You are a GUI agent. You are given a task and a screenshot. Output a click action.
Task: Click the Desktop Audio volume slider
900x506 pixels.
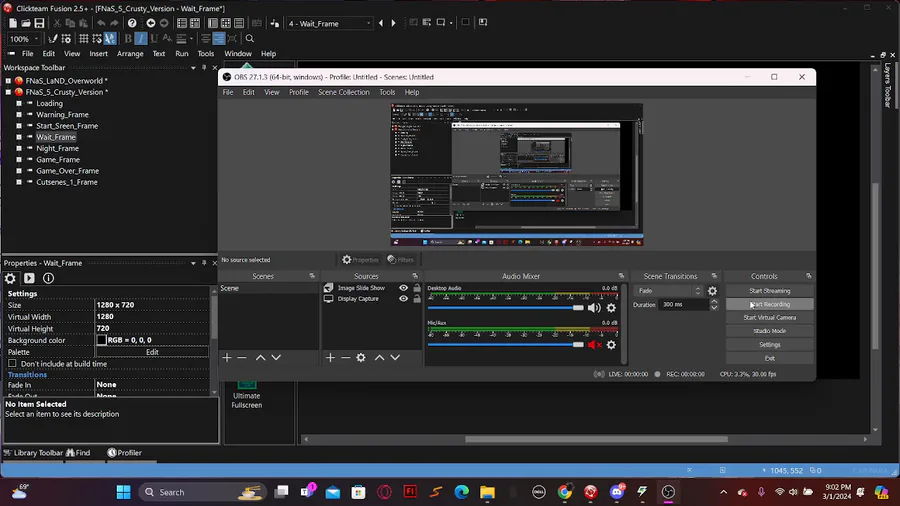coord(505,308)
